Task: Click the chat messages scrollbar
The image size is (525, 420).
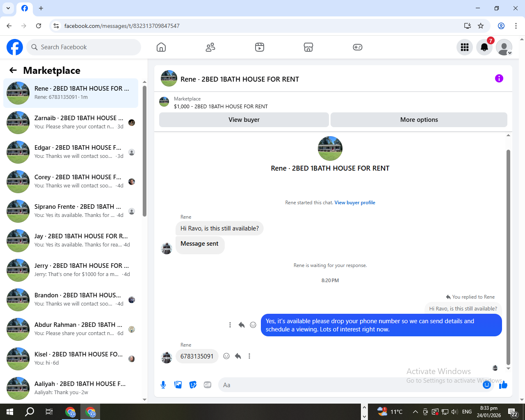Action: pos(508,257)
